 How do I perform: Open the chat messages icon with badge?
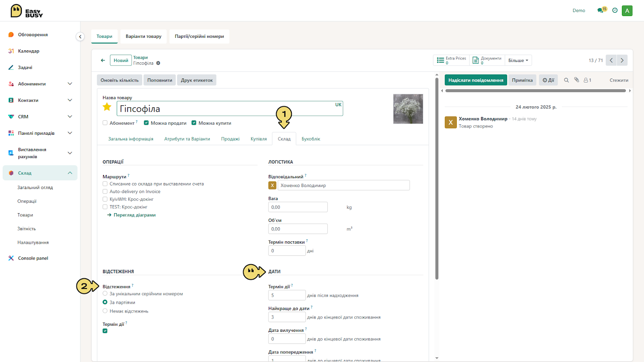point(602,10)
